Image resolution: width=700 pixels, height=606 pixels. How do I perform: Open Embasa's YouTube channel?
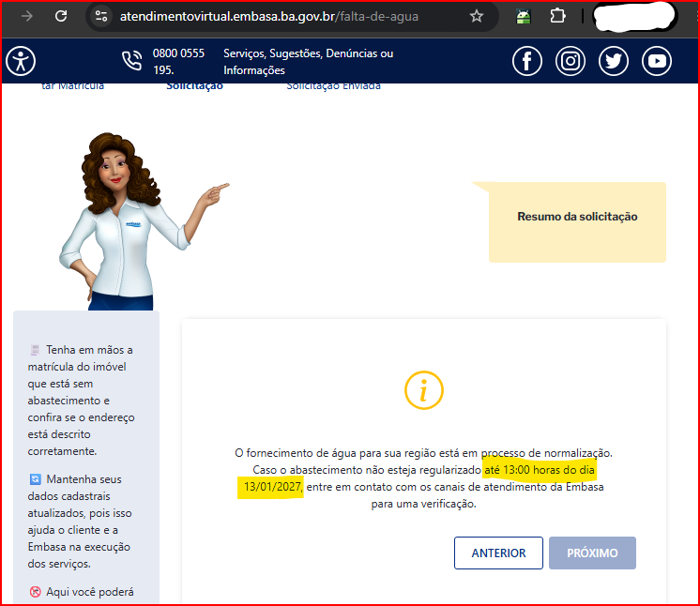(x=657, y=61)
